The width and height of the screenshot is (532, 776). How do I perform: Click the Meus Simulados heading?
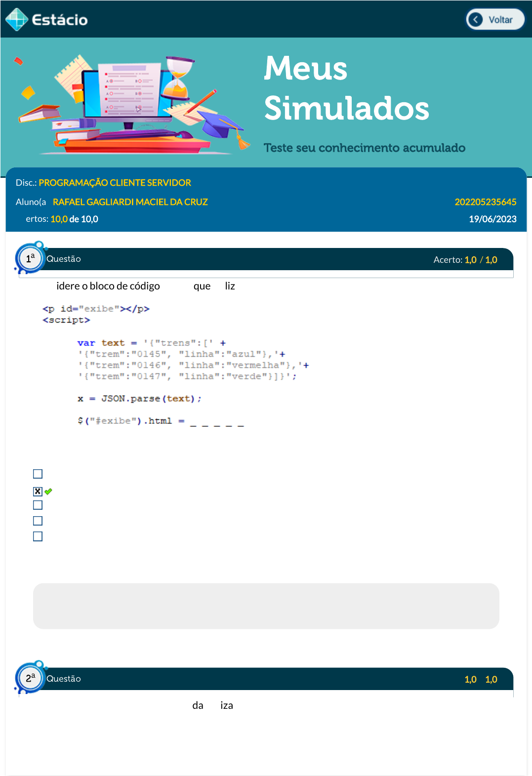click(346, 88)
